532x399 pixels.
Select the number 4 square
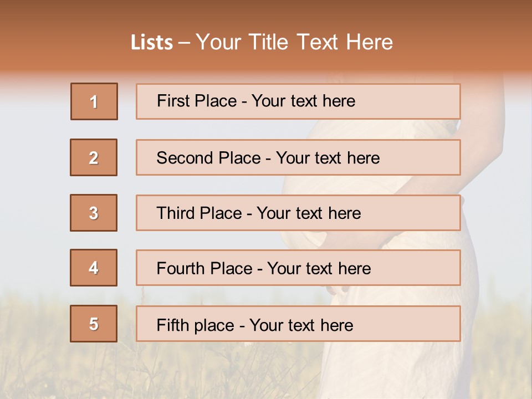pos(94,268)
